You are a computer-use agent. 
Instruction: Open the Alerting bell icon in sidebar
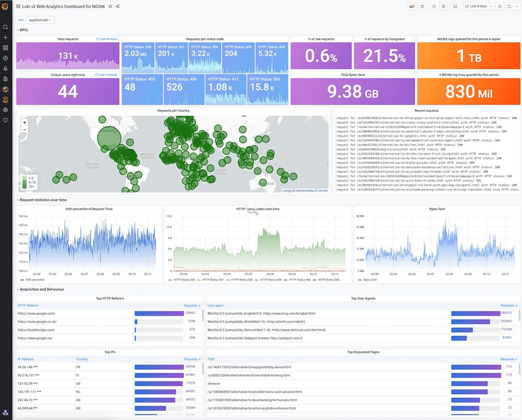click(x=5, y=69)
